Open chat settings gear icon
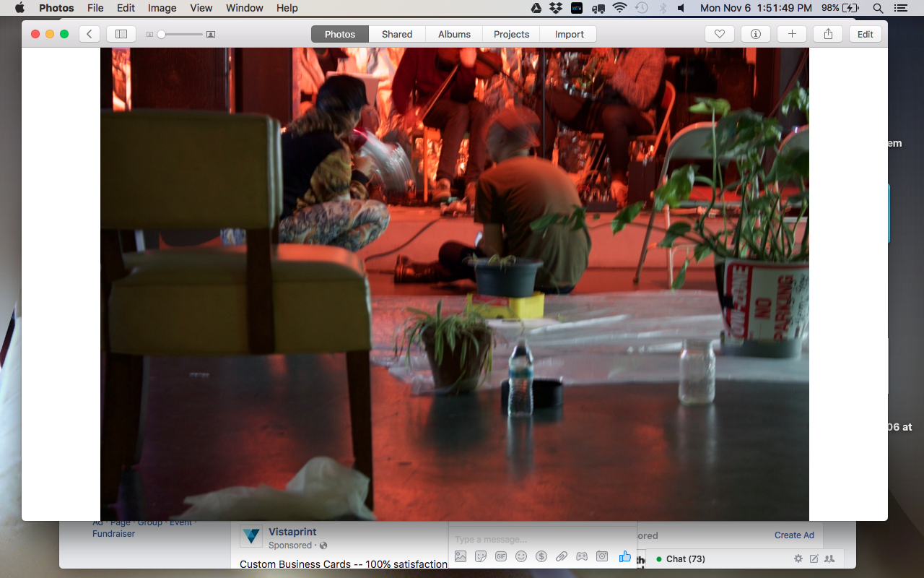Viewport: 924px width, 578px height. [798, 558]
